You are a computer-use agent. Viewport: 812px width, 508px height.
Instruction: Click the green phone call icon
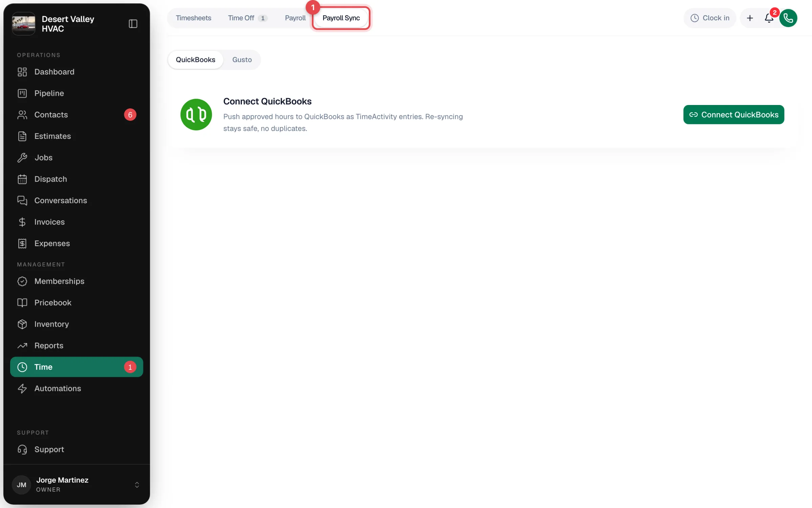click(x=788, y=18)
